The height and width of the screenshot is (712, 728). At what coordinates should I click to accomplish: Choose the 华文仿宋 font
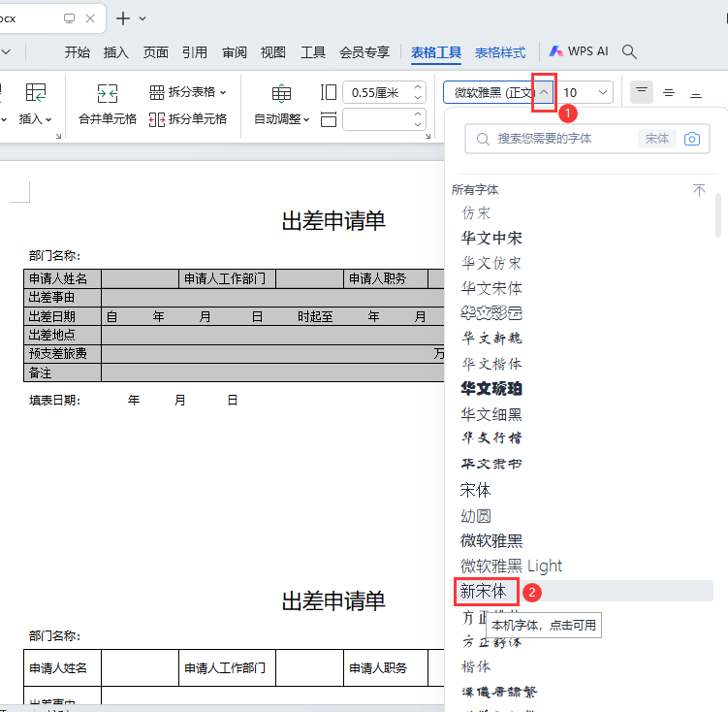491,263
